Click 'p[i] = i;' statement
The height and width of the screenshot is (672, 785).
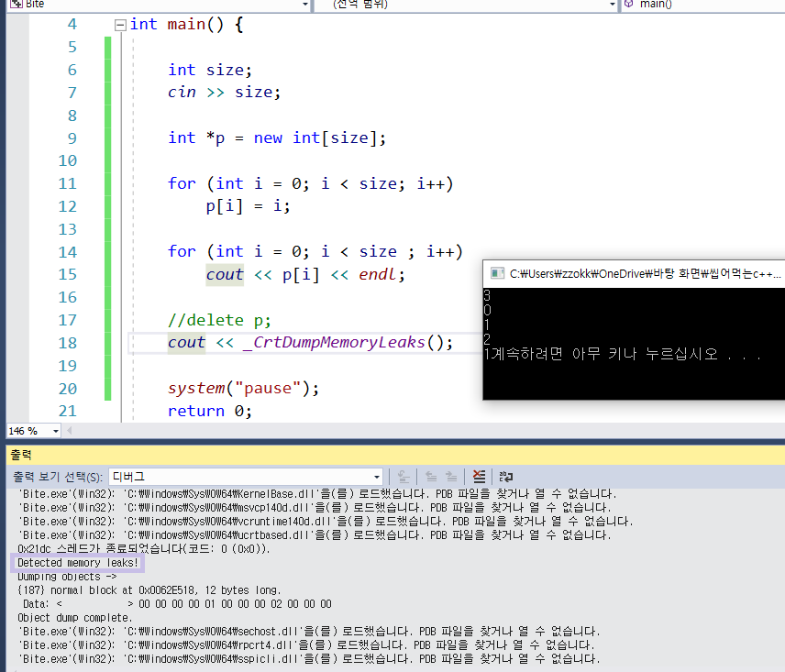[x=248, y=206]
